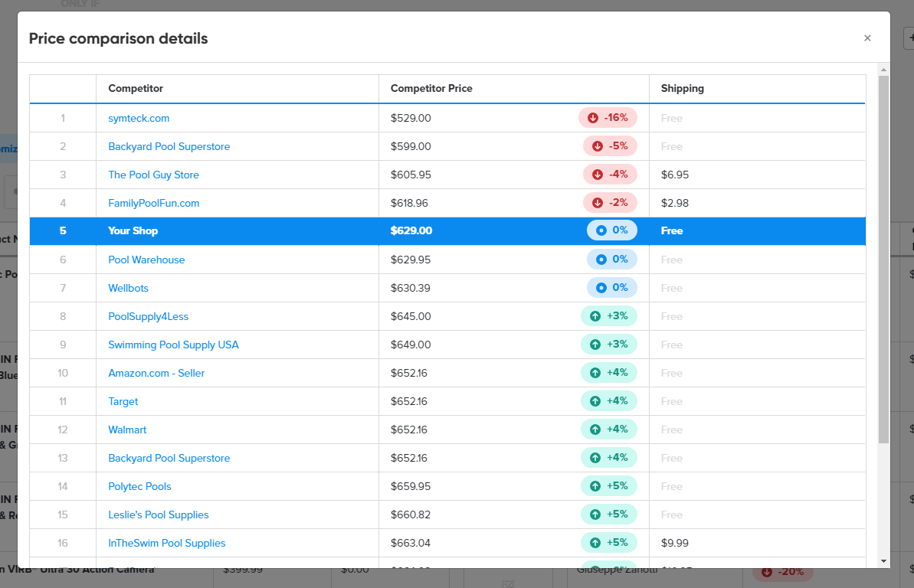Open Walmart competitor link

click(x=127, y=430)
